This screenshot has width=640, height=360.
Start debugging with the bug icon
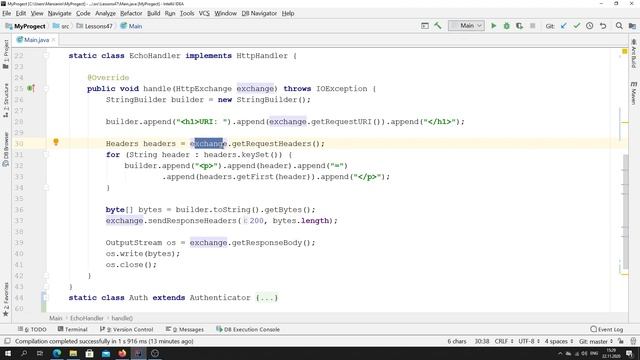click(507, 26)
